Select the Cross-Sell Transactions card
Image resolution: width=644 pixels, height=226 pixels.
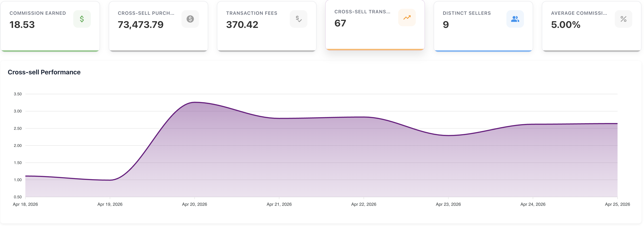[x=375, y=36]
